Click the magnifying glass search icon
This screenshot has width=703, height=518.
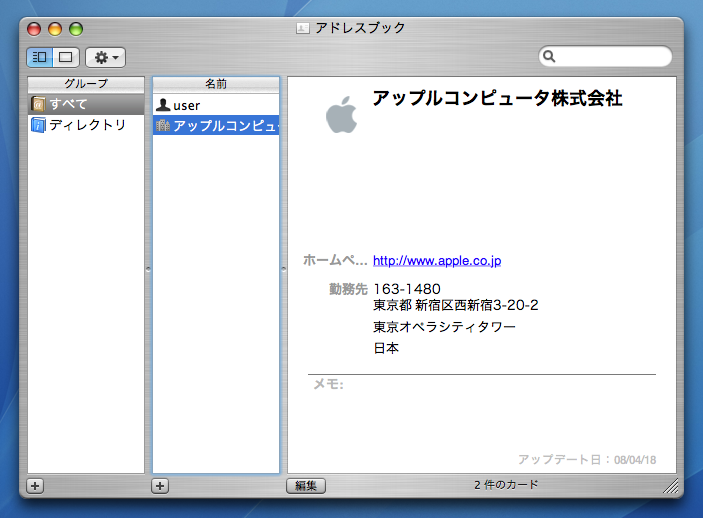click(549, 57)
